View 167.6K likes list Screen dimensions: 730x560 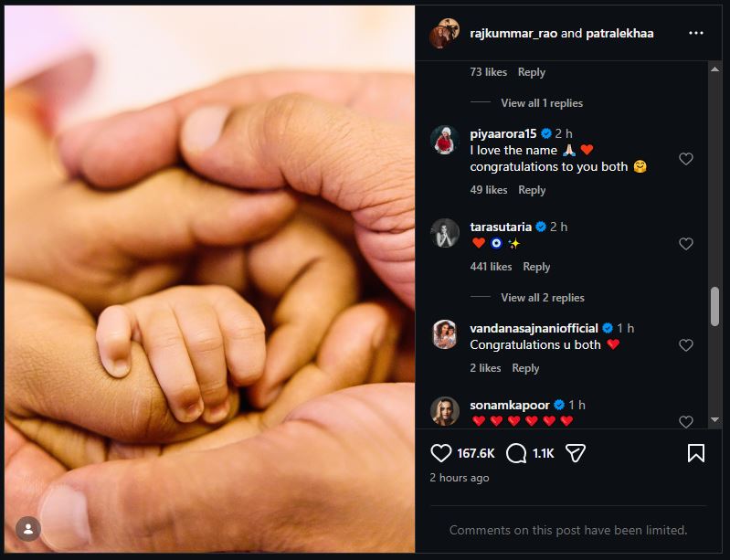475,453
